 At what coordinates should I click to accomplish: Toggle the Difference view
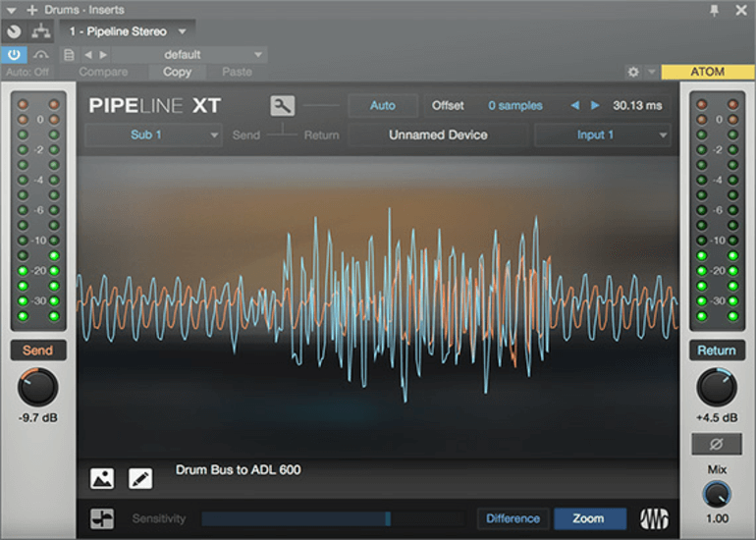point(513,518)
